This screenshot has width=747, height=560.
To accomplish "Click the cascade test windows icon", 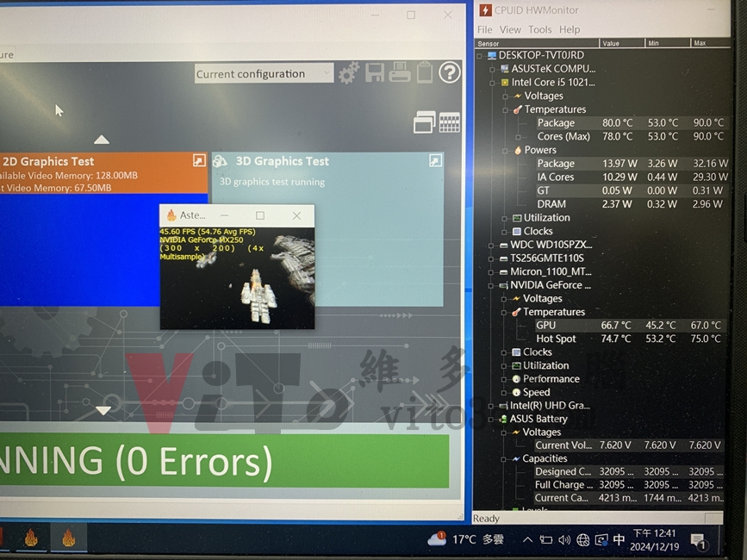I will click(x=425, y=122).
